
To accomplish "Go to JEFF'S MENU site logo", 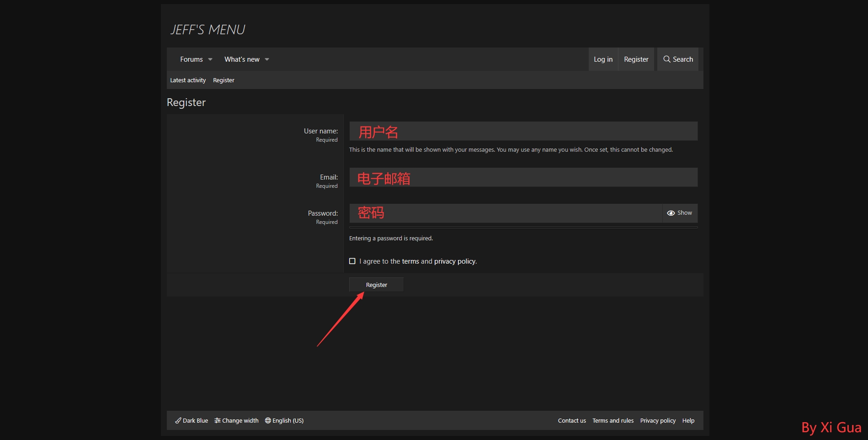I will [x=208, y=30].
